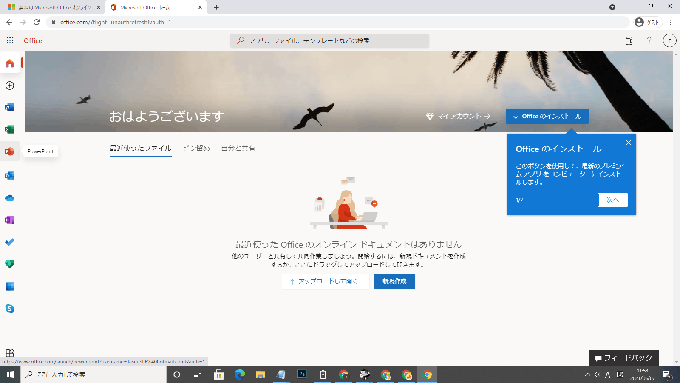
Task: Launch Microsoft Edge from the taskbar
Action: [239, 374]
